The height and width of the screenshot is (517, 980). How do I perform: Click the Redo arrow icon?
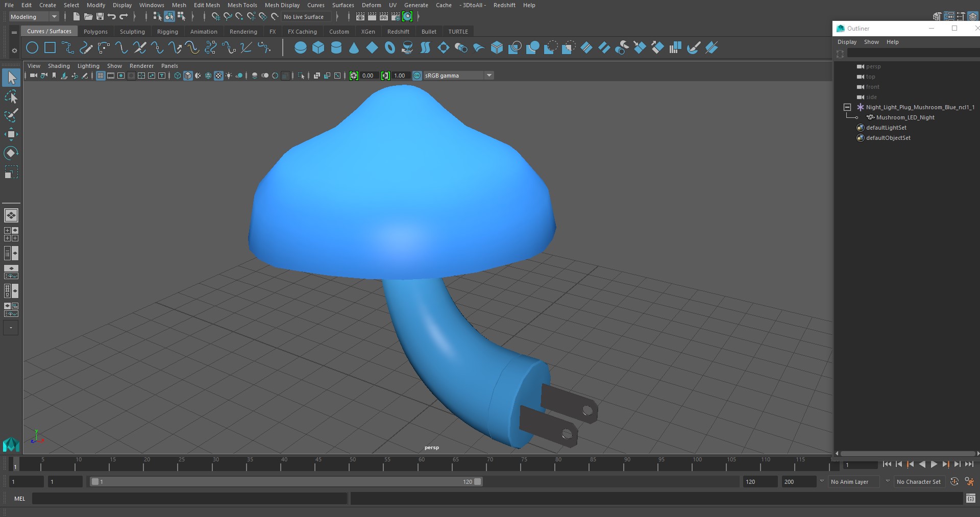(x=124, y=17)
